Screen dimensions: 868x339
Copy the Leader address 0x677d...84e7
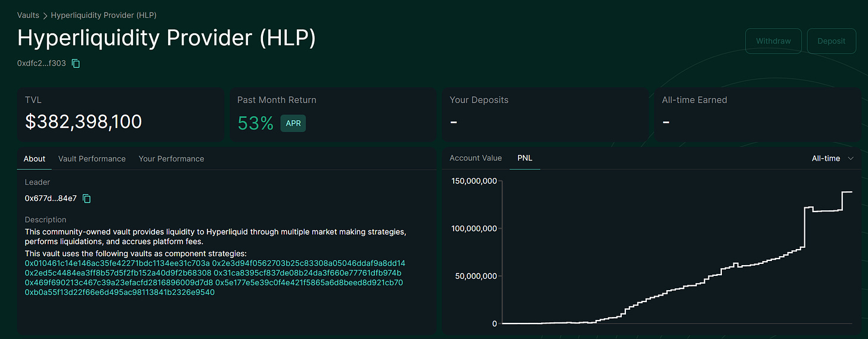pyautogui.click(x=86, y=198)
